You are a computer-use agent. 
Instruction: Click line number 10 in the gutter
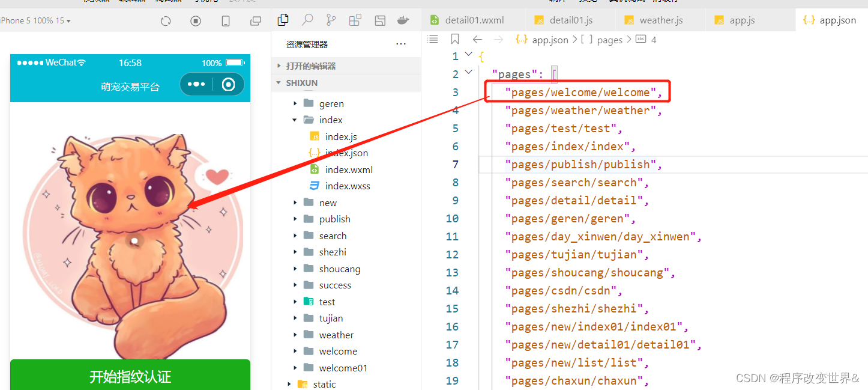[453, 219]
